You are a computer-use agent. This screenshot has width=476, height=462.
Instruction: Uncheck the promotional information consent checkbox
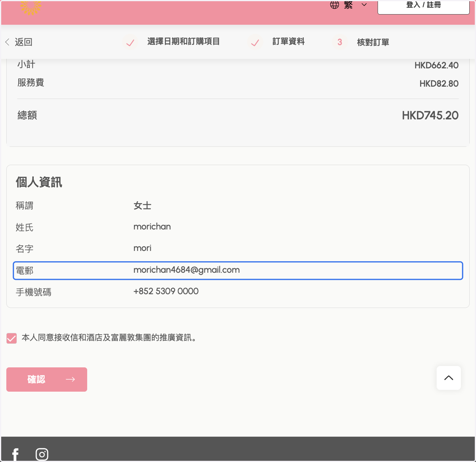pyautogui.click(x=12, y=338)
